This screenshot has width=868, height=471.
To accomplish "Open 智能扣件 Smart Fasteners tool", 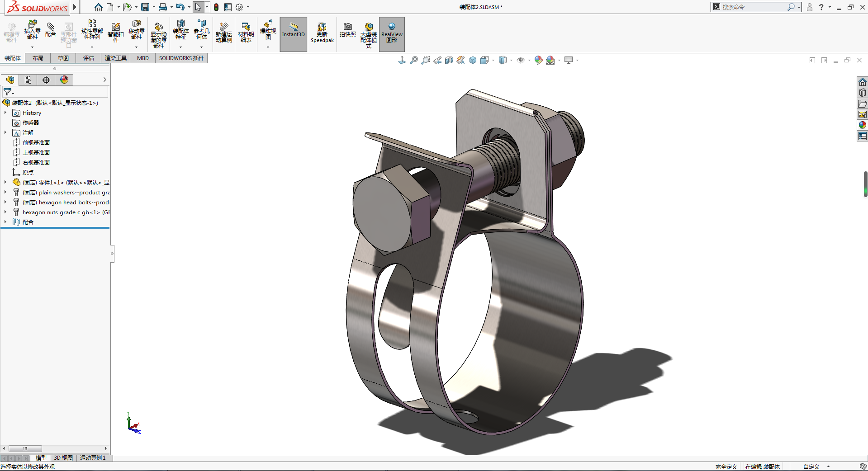I will 116,33.
